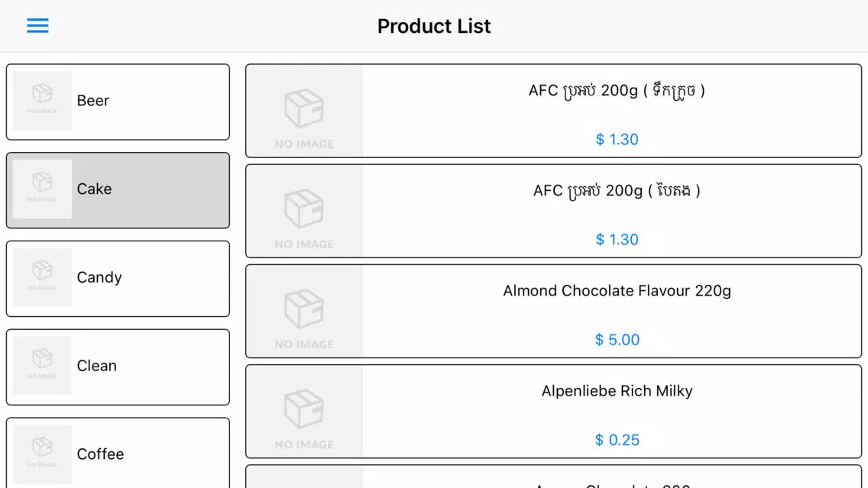This screenshot has height=488, width=868.
Task: Select the partially visible bottom product row
Action: 553,477
